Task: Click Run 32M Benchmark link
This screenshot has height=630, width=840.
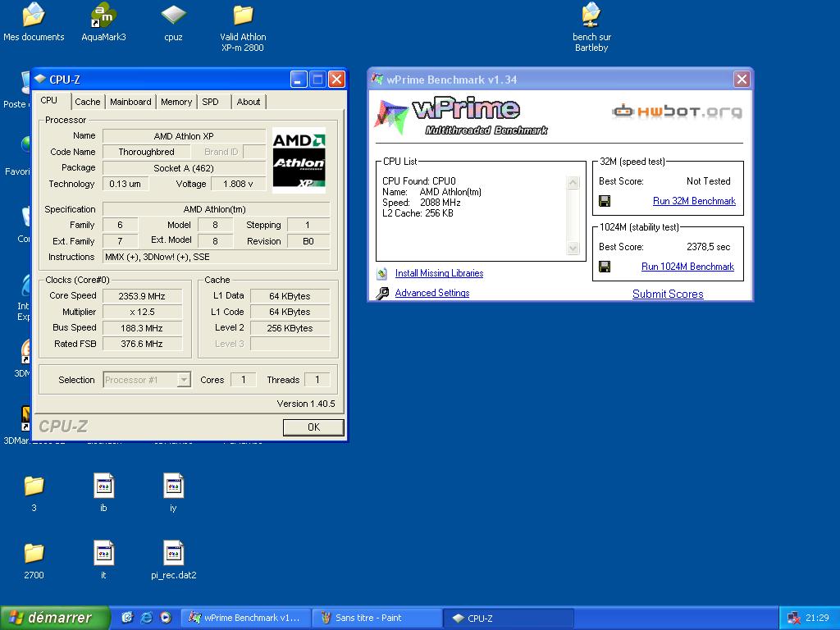Action: 694,201
